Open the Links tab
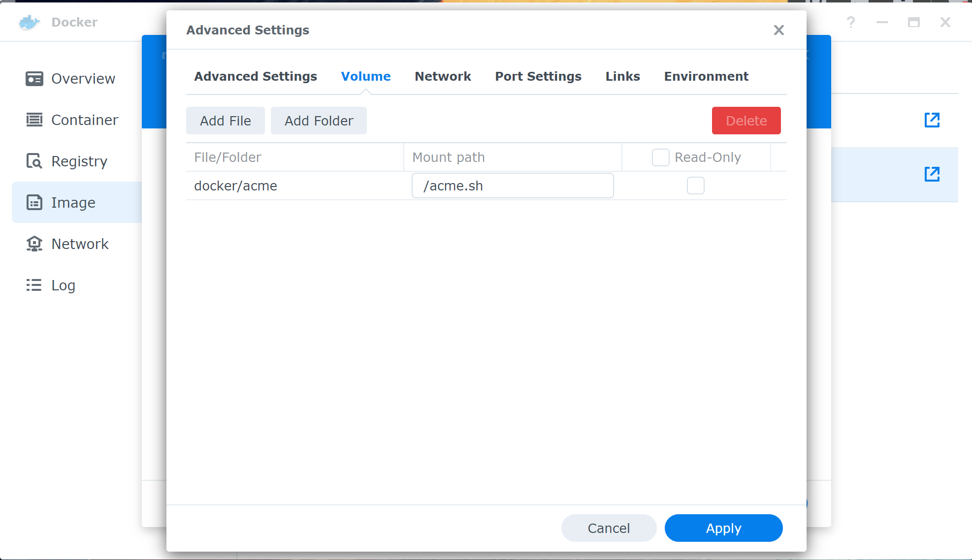The height and width of the screenshot is (560, 972). (622, 76)
